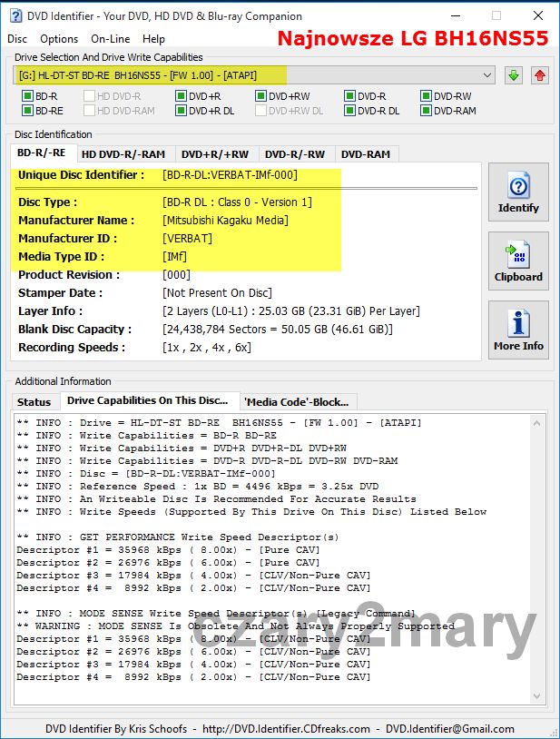The width and height of the screenshot is (560, 739).
Task: Select the BD-R/-RE tab
Action: point(42,153)
